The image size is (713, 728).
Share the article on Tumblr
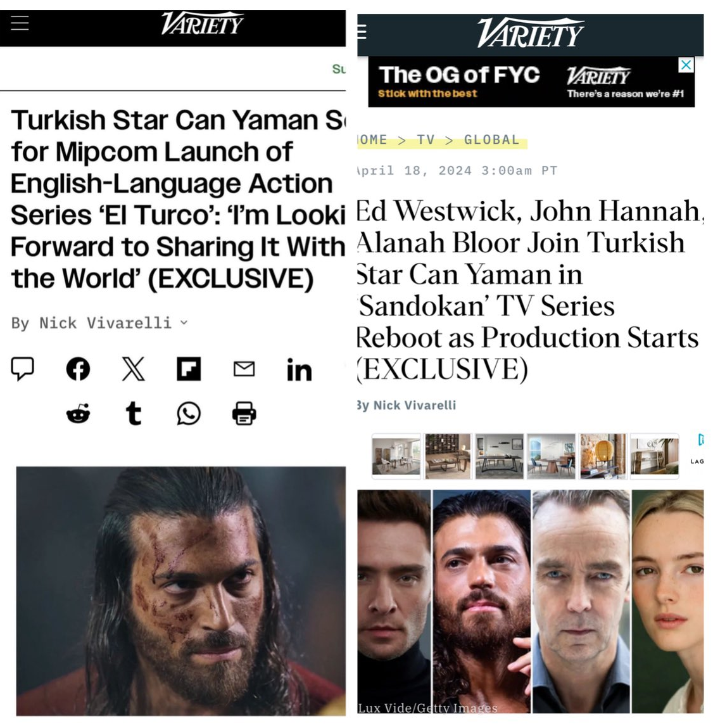tap(134, 413)
